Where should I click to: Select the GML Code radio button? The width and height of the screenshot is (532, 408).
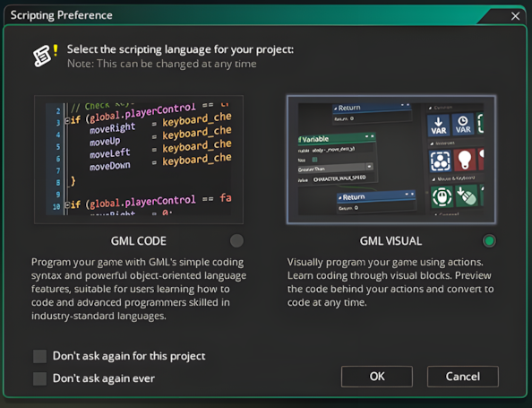(236, 241)
